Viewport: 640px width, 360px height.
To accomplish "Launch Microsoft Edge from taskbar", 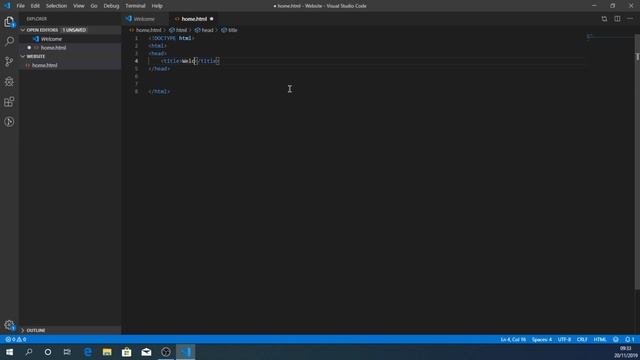I will (x=87, y=352).
